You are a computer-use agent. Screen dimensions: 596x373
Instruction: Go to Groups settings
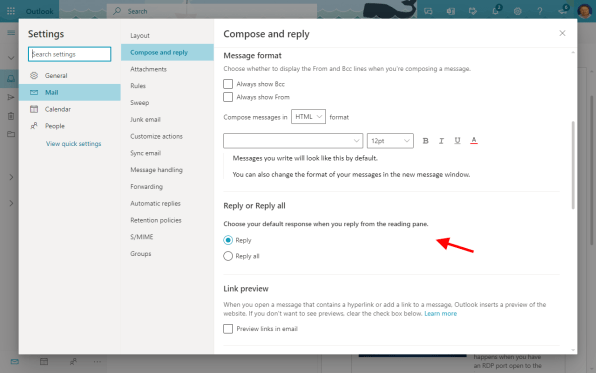point(167,254)
